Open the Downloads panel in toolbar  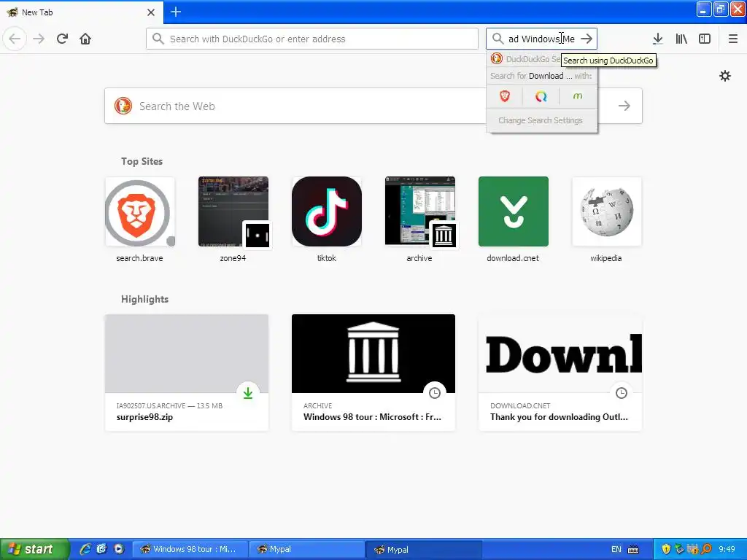pyautogui.click(x=658, y=39)
